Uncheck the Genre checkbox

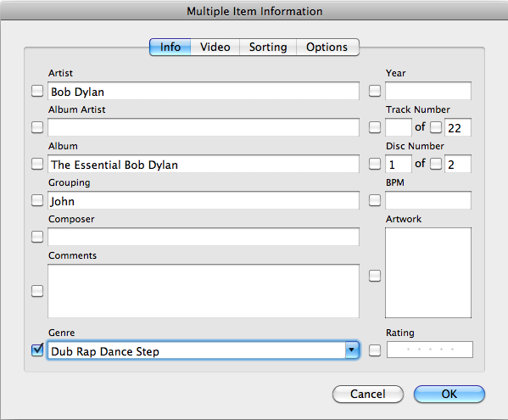[37, 350]
